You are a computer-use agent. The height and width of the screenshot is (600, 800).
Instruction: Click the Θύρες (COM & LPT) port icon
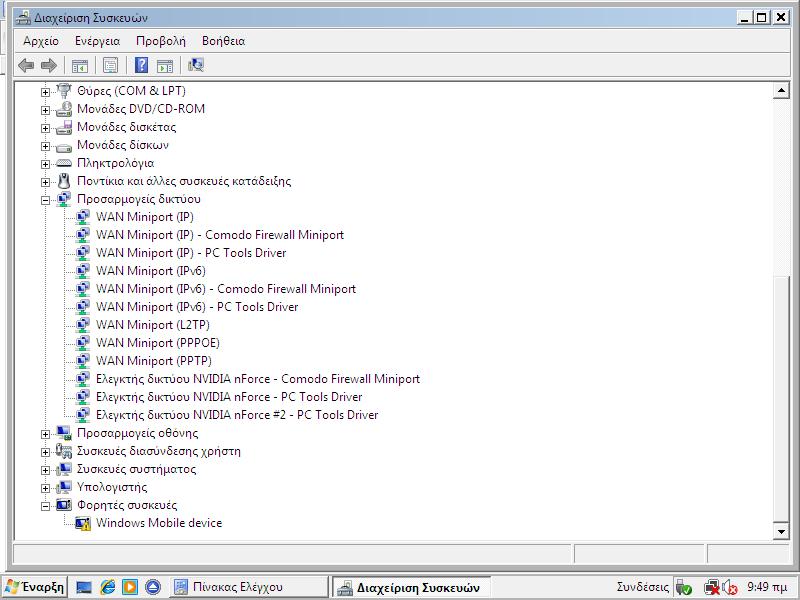(64, 91)
